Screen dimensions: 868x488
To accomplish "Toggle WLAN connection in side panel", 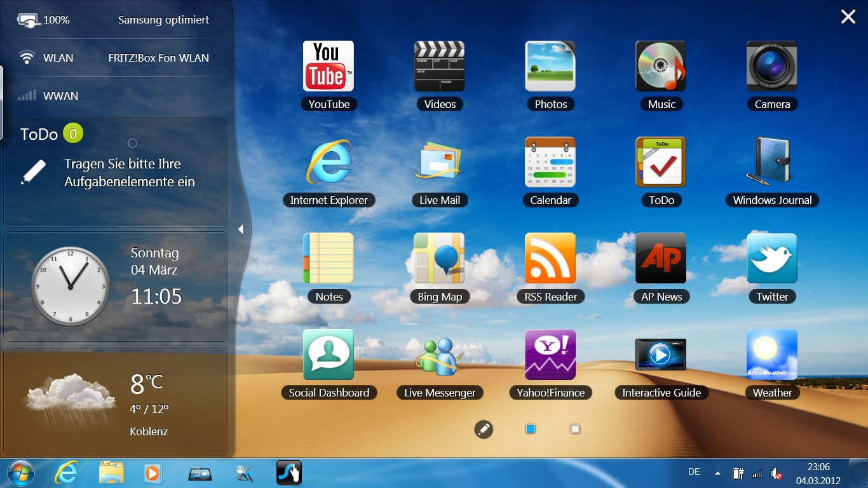I will [114, 58].
